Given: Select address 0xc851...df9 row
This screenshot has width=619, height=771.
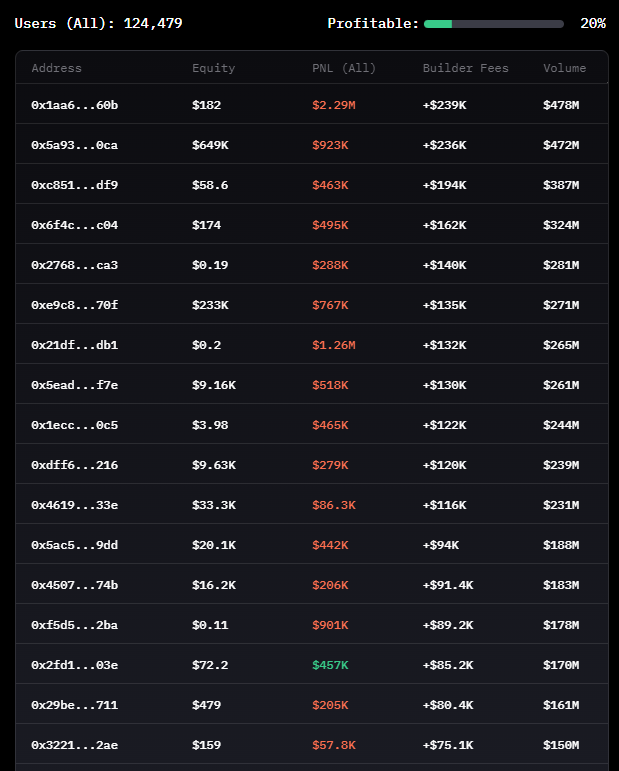Looking at the screenshot, I should pos(74,185).
